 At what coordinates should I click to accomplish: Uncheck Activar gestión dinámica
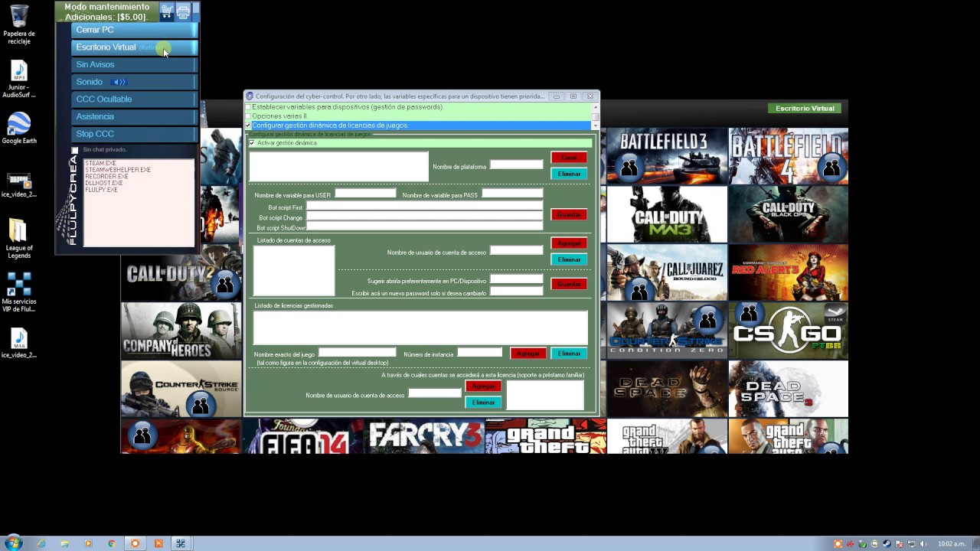252,143
